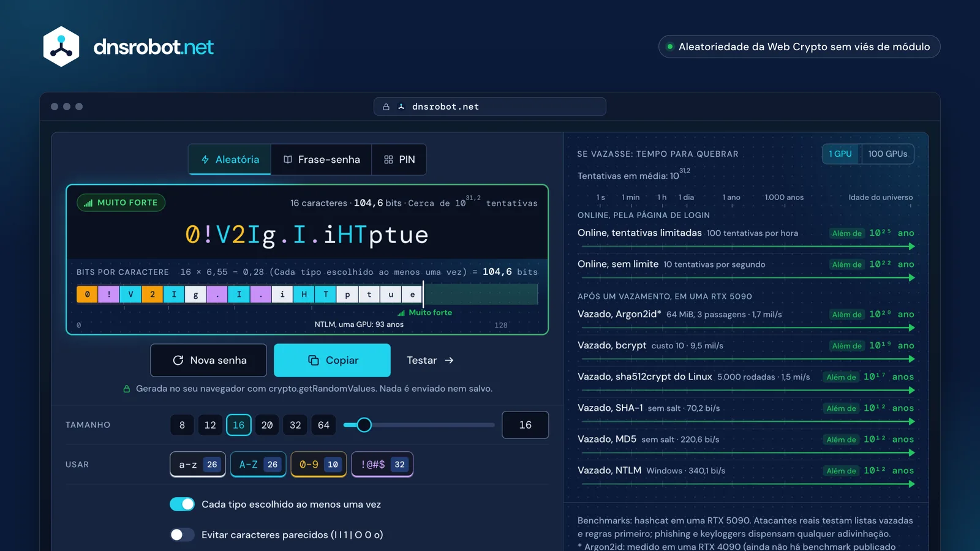980x551 pixels.
Task: Click the Web Crypto randomness badge
Action: (x=799, y=47)
